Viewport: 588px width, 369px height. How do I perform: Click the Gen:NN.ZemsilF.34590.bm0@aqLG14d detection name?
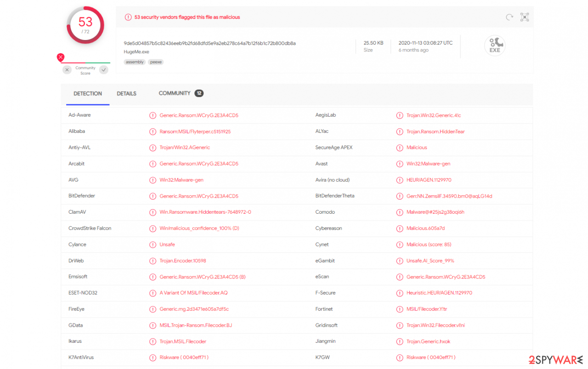(x=449, y=196)
